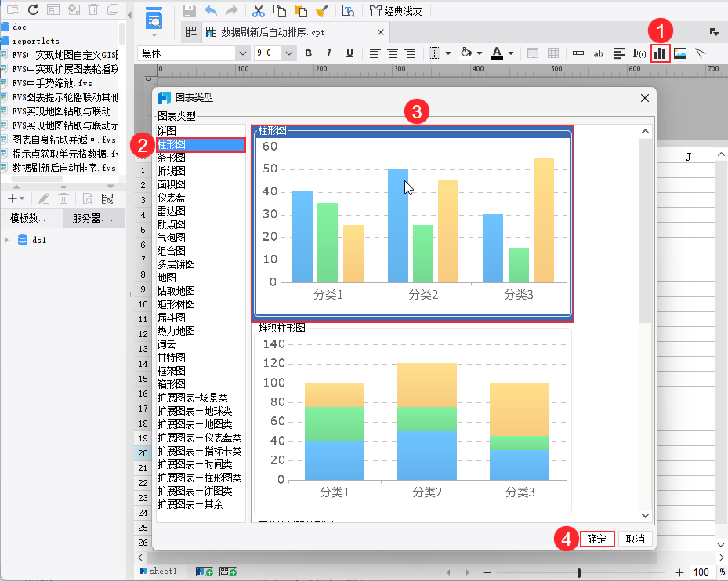Click the cell element insert icon

pyautogui.click(x=578, y=53)
